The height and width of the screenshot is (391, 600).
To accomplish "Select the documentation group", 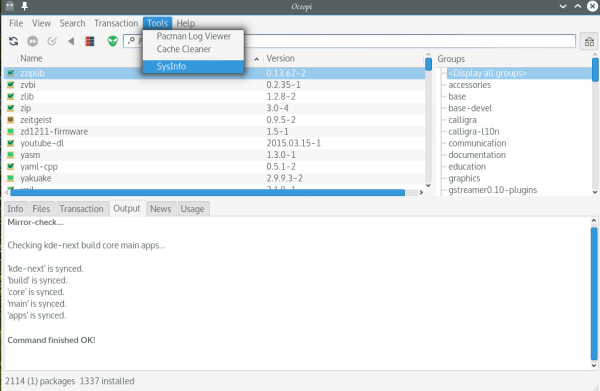I will pyautogui.click(x=477, y=155).
